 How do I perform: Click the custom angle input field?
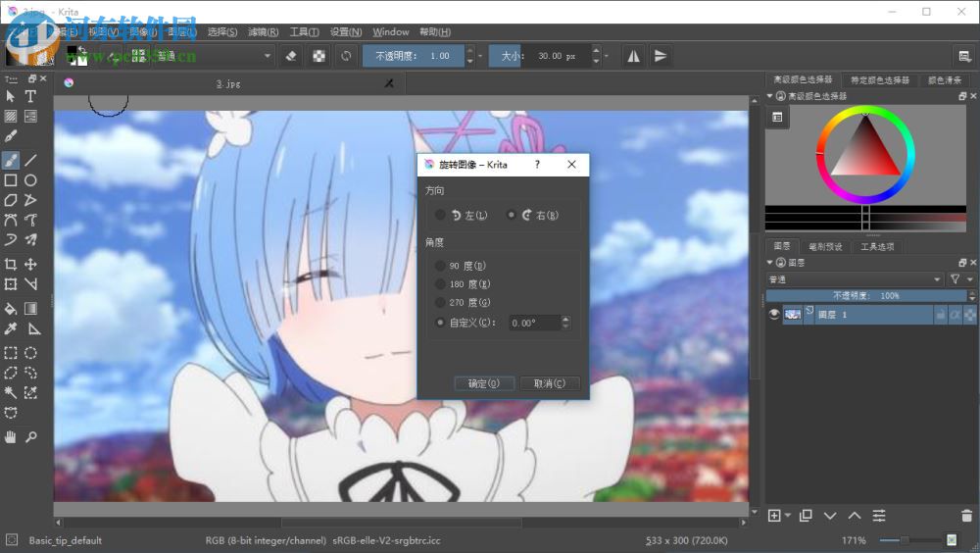[535, 323]
